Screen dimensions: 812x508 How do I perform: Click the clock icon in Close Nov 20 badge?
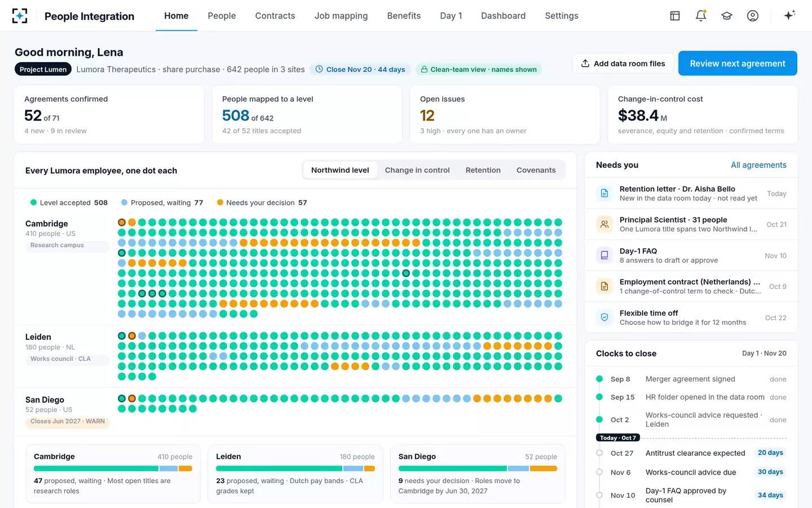(319, 69)
